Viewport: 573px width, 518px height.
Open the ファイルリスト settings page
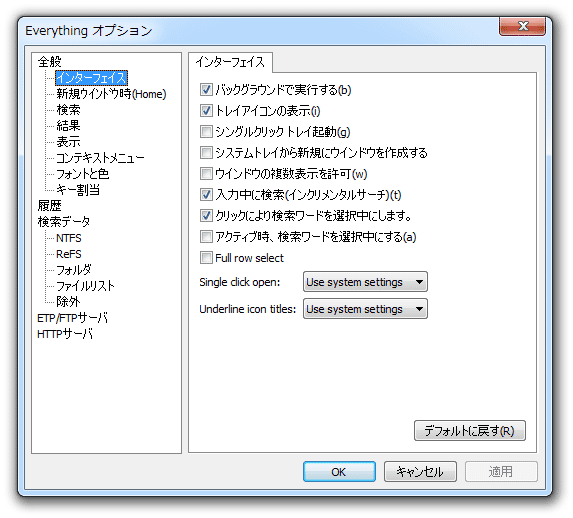point(86,286)
